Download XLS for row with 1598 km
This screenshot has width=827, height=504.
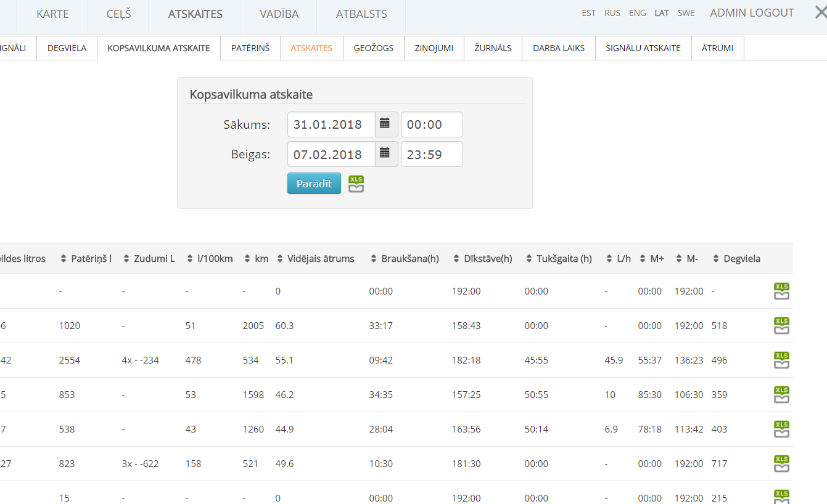[781, 394]
